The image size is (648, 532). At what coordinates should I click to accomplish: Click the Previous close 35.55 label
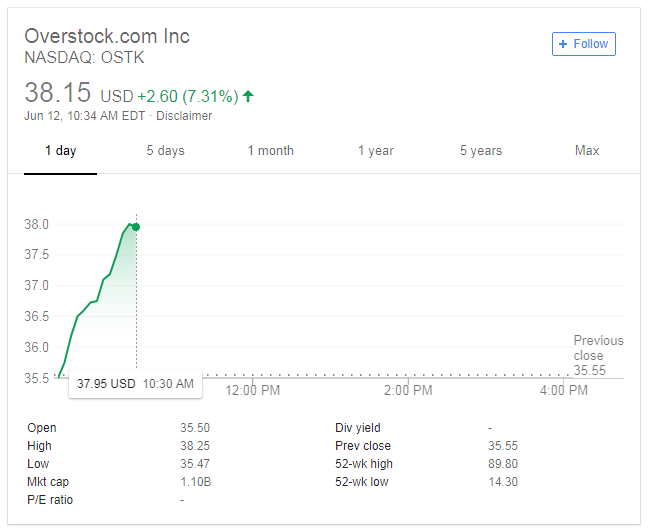pos(598,355)
